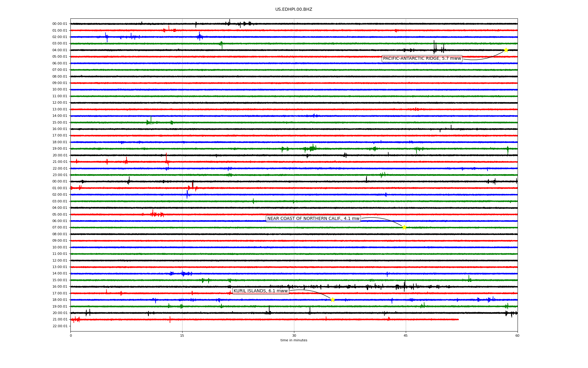Select the PACIFIC-ANTARCTIC RIDGE, 5.7 mww annotation box
Image resolution: width=588 pixels, height=368 pixels.
point(422,59)
